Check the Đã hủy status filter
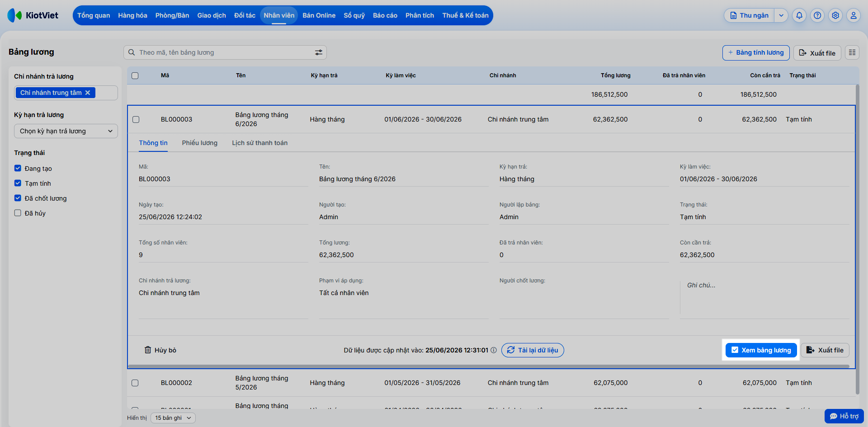 [x=18, y=213]
